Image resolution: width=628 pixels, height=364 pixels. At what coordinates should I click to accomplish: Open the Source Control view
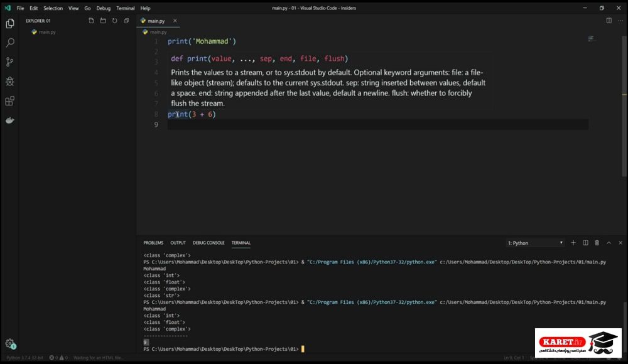(10, 62)
